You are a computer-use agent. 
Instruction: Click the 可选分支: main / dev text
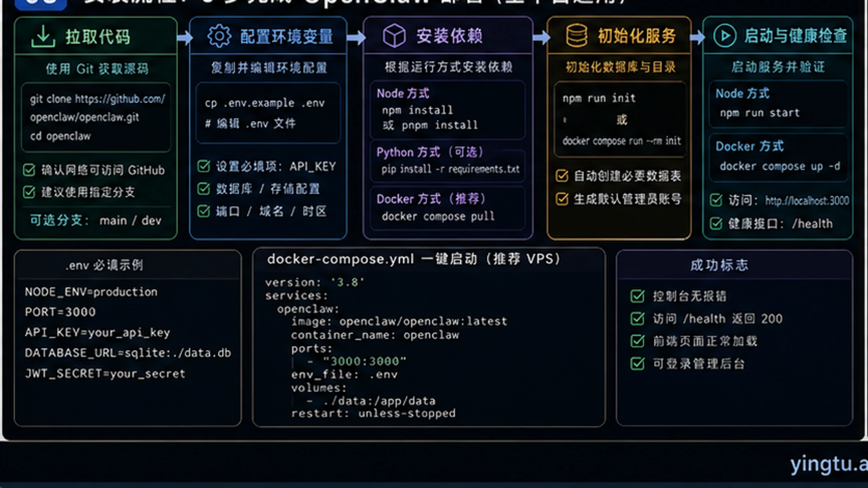96,221
